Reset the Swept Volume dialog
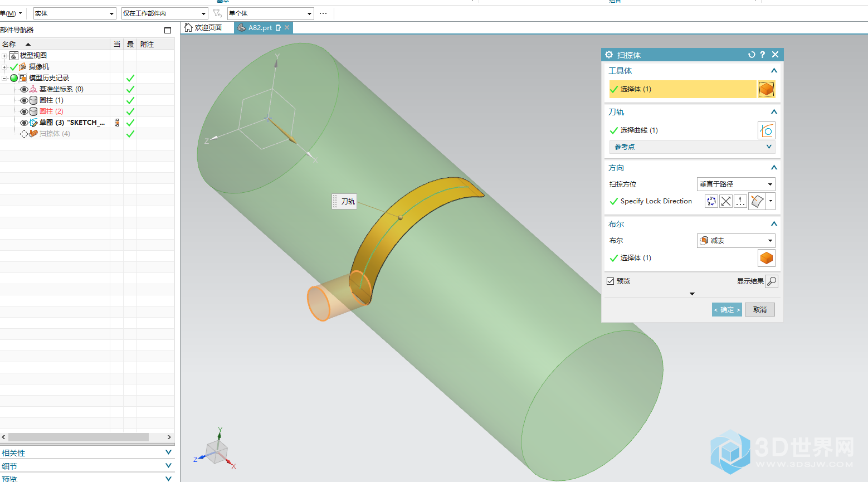This screenshot has width=868, height=482. point(752,55)
